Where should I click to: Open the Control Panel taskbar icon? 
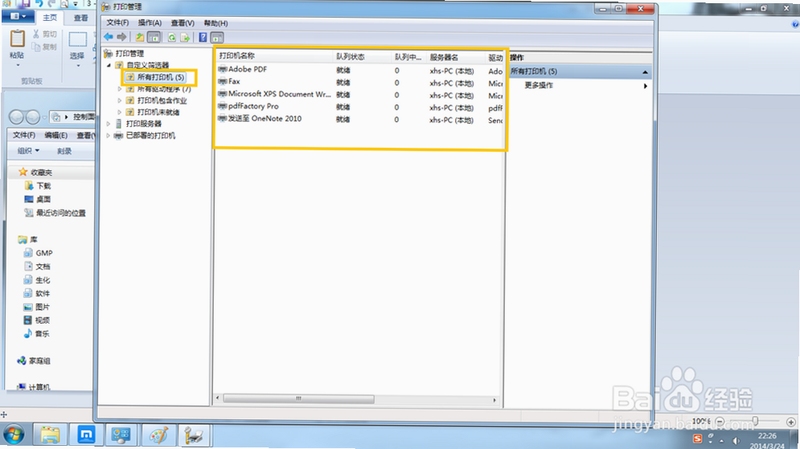(121, 435)
